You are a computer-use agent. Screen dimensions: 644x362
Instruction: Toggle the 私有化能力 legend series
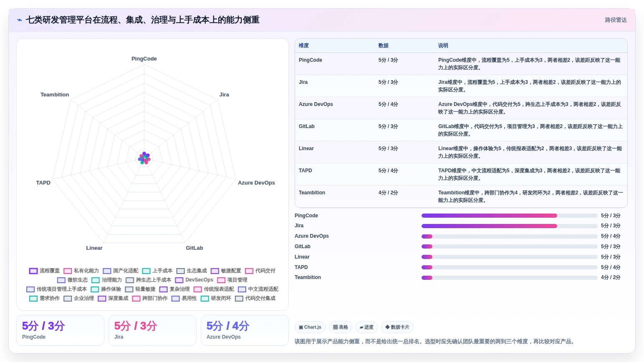pos(81,271)
